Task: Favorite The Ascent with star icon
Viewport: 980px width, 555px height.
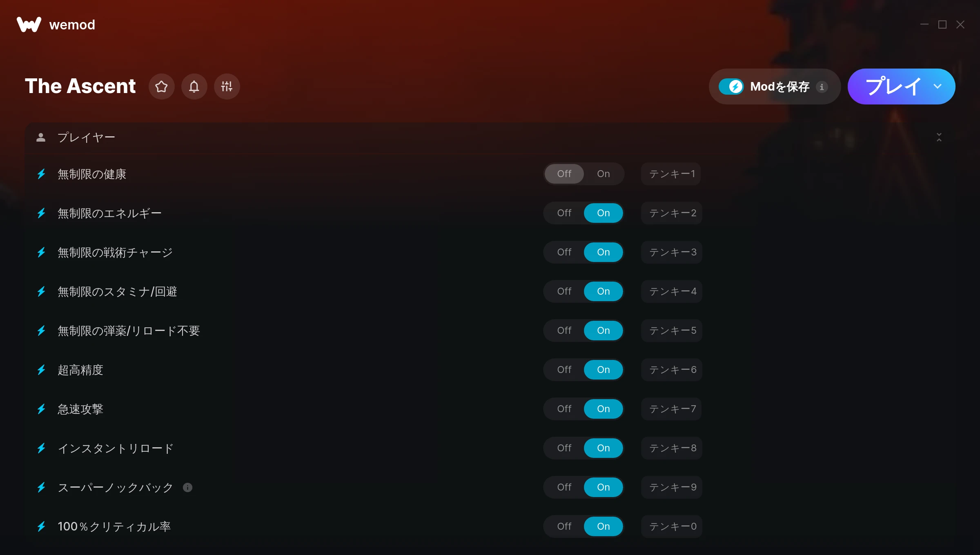Action: click(161, 87)
